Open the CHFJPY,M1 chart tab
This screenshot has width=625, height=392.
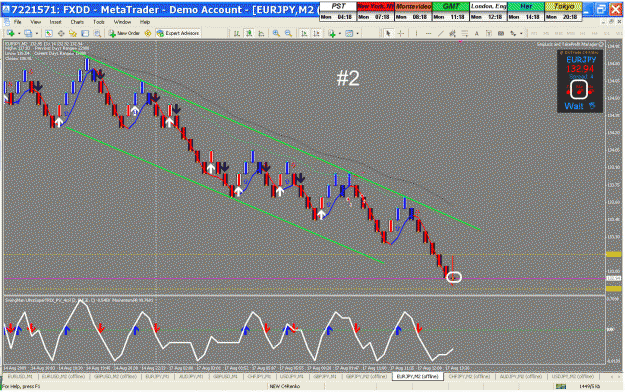point(259,376)
